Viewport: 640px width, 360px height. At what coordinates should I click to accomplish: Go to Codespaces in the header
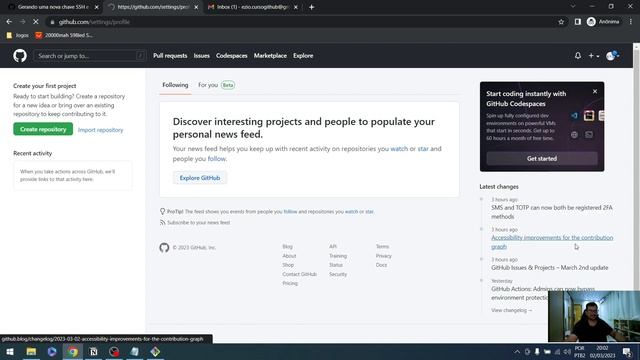click(x=231, y=56)
